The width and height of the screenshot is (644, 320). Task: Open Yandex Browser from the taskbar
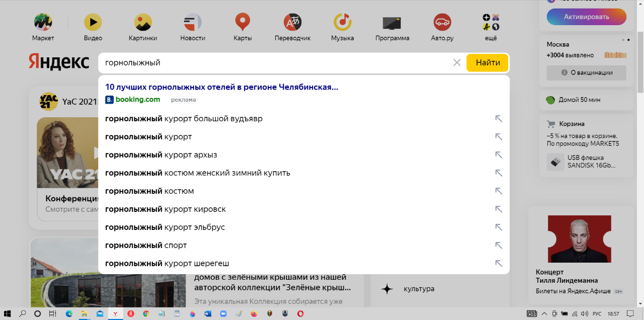(x=115, y=313)
